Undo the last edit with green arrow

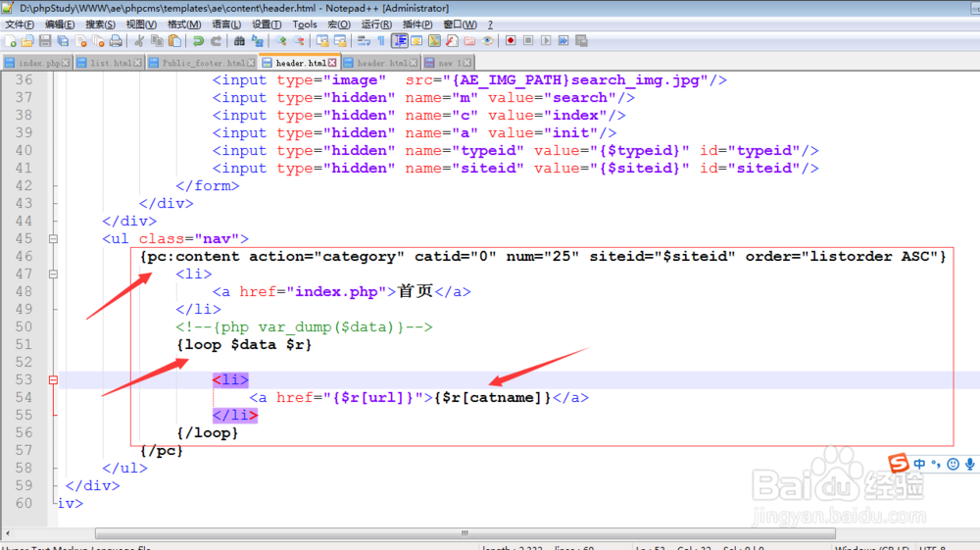(198, 40)
